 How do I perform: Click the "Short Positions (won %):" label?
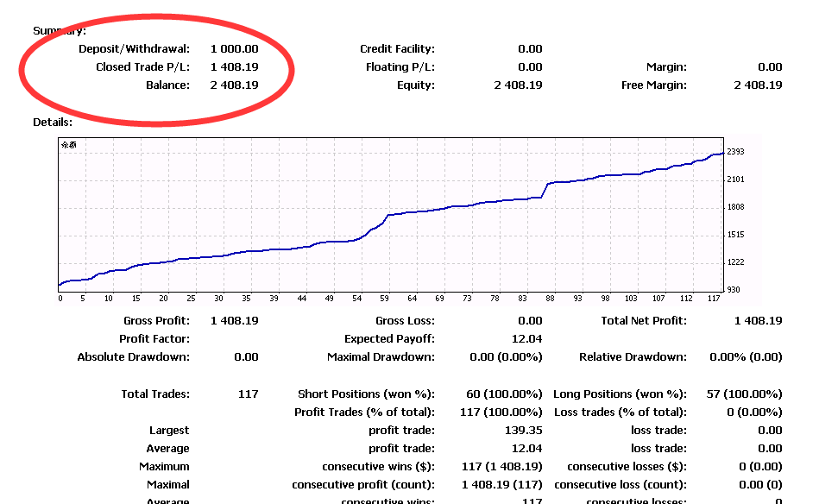click(x=366, y=394)
